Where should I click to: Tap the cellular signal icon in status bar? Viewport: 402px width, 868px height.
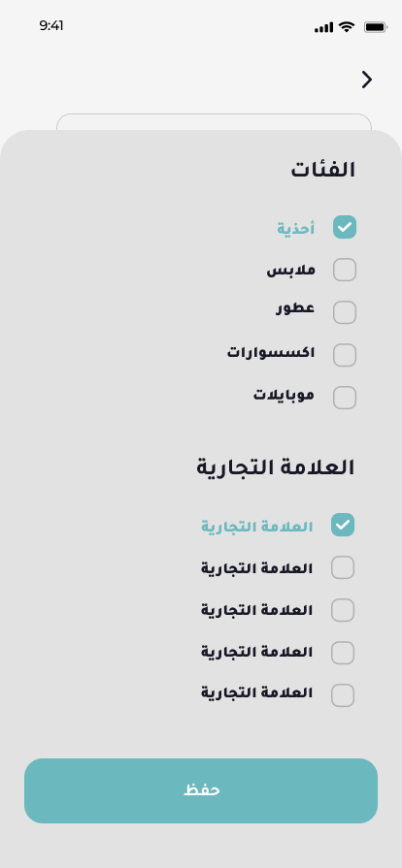pyautogui.click(x=323, y=27)
